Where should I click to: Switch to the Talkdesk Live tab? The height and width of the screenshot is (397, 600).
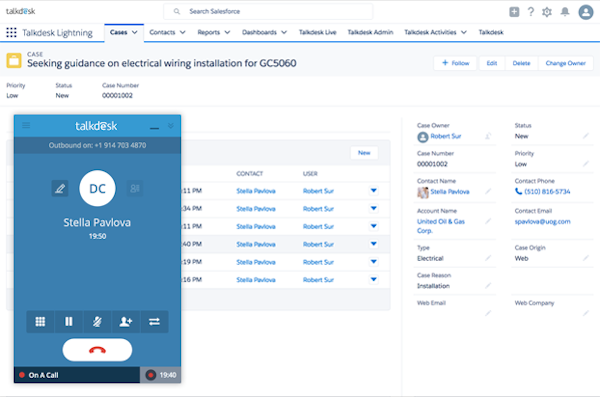[x=318, y=33]
